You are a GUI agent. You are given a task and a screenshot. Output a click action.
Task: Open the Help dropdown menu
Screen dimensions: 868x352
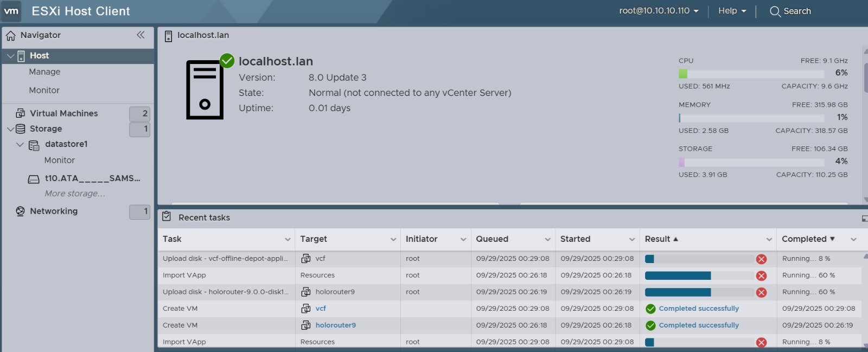point(732,11)
